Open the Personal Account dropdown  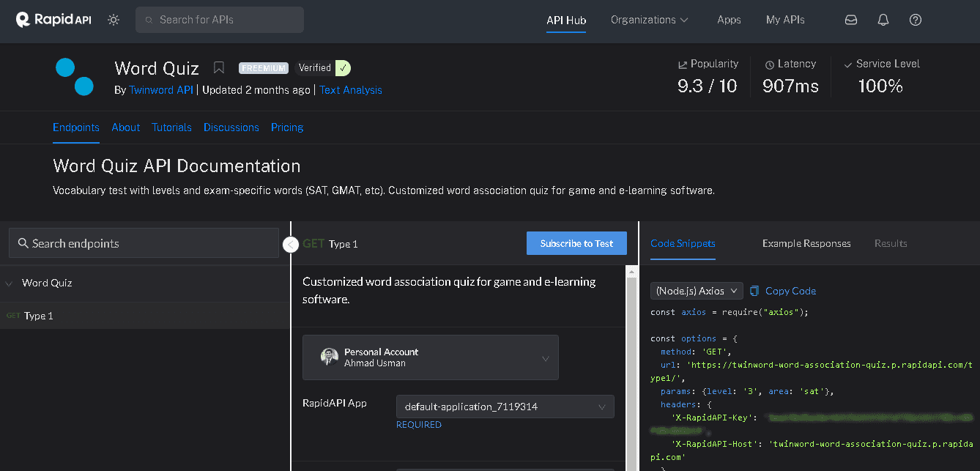431,357
